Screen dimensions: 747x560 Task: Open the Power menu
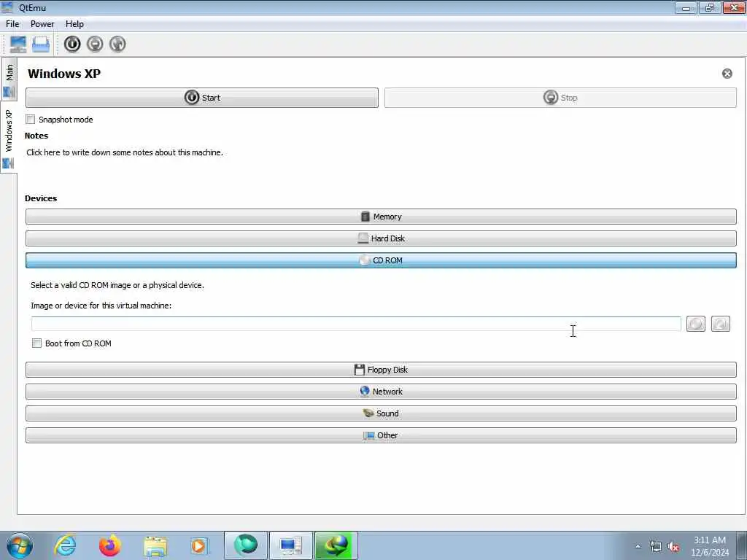pos(42,24)
